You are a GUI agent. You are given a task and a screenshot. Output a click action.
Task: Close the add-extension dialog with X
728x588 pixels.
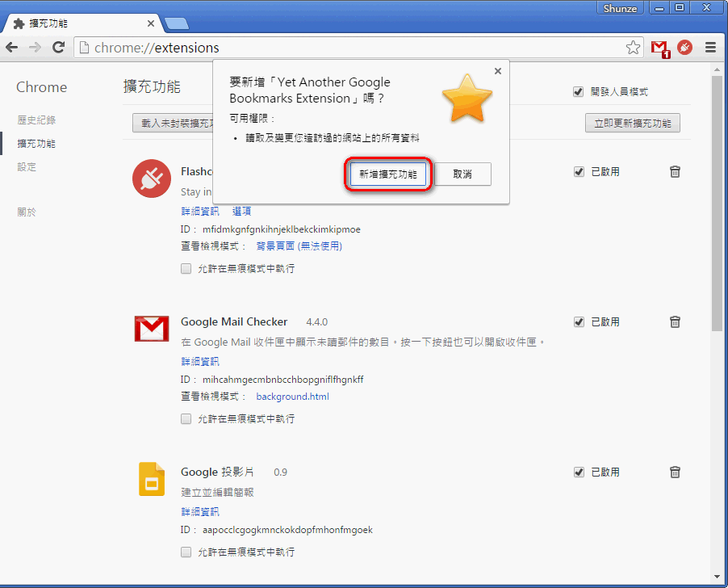(498, 71)
